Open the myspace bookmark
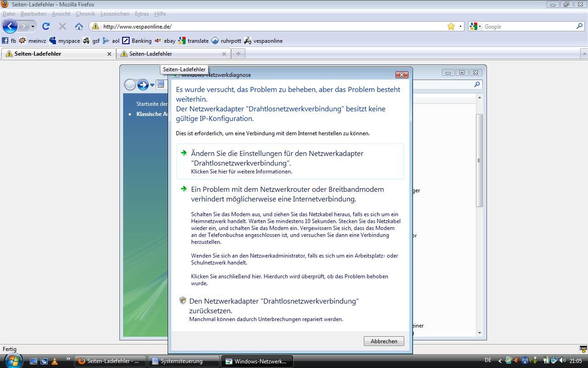 pyautogui.click(x=64, y=40)
